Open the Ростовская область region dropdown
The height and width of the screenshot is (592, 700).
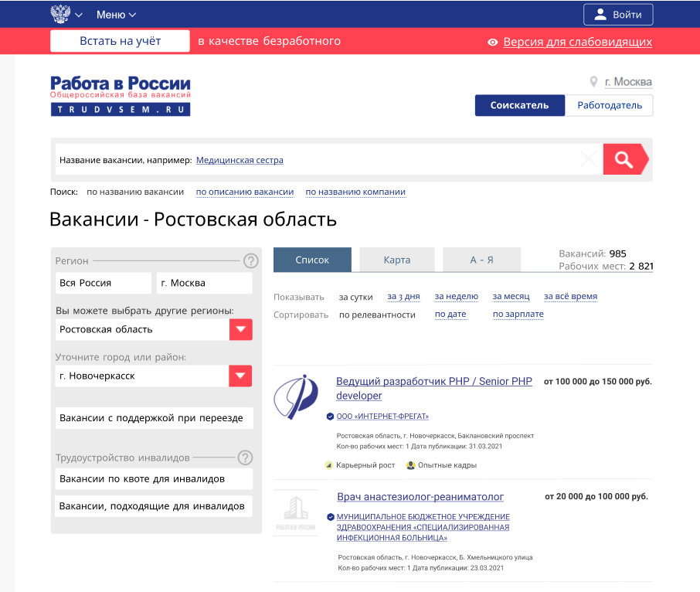pos(240,328)
